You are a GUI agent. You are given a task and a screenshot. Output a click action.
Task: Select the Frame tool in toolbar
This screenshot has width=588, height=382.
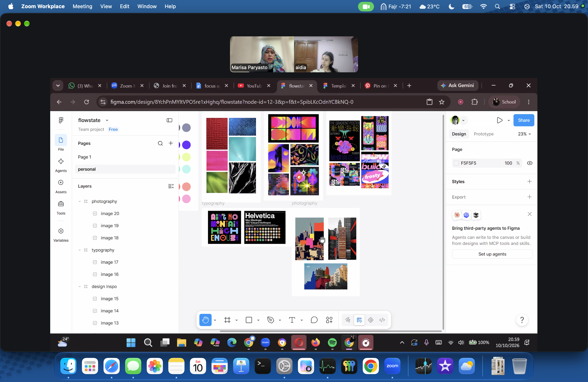coord(227,320)
